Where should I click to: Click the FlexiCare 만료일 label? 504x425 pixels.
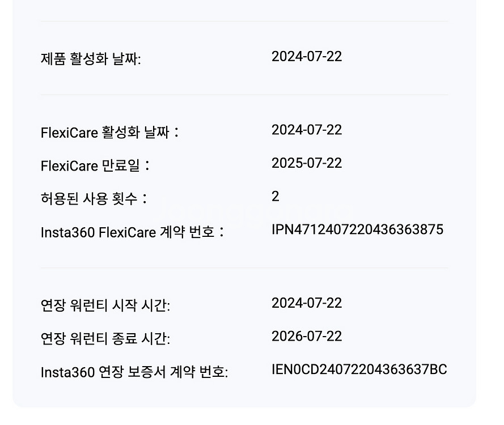coord(95,166)
